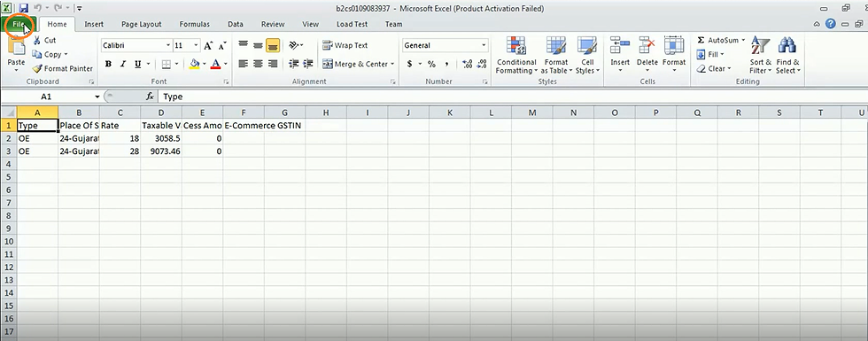Click the Middle Align icon
This screenshot has width=868, height=341.
coord(258,45)
